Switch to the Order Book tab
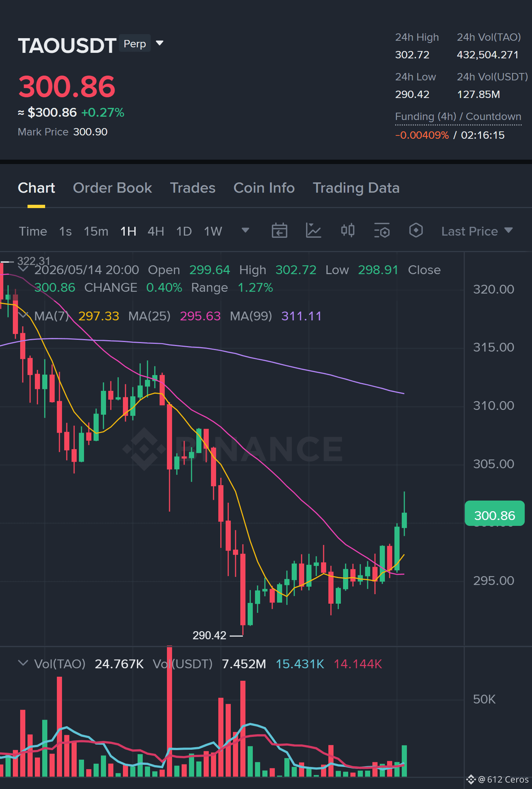Viewport: 532px width, 789px height. pyautogui.click(x=112, y=188)
